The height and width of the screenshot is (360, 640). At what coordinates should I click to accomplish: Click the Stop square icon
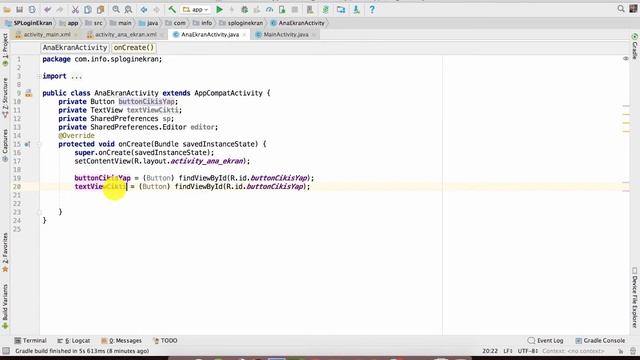coord(295,9)
